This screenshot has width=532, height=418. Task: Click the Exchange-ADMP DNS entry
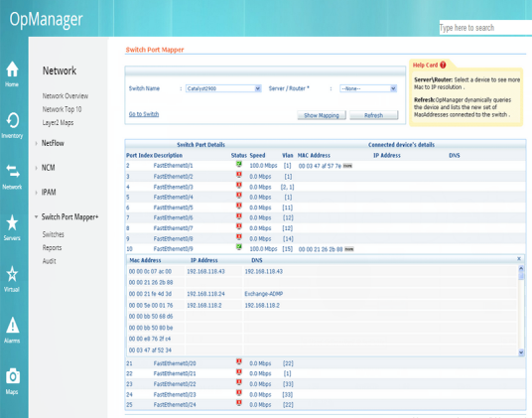(x=264, y=294)
